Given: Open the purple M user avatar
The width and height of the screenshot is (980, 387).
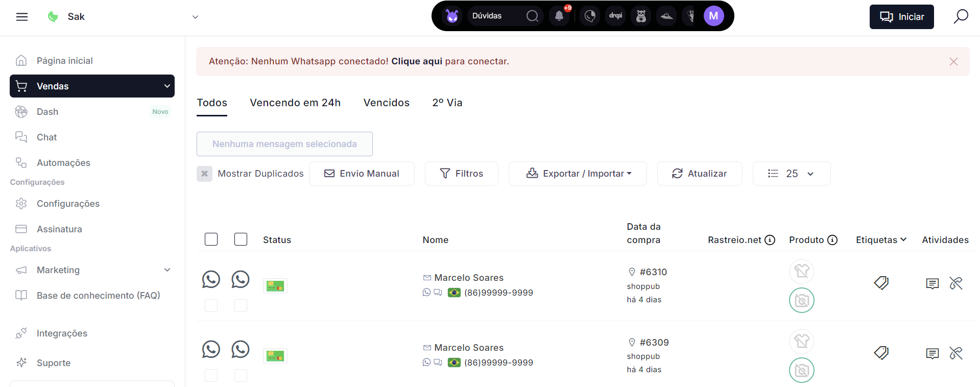Looking at the screenshot, I should click(x=713, y=16).
